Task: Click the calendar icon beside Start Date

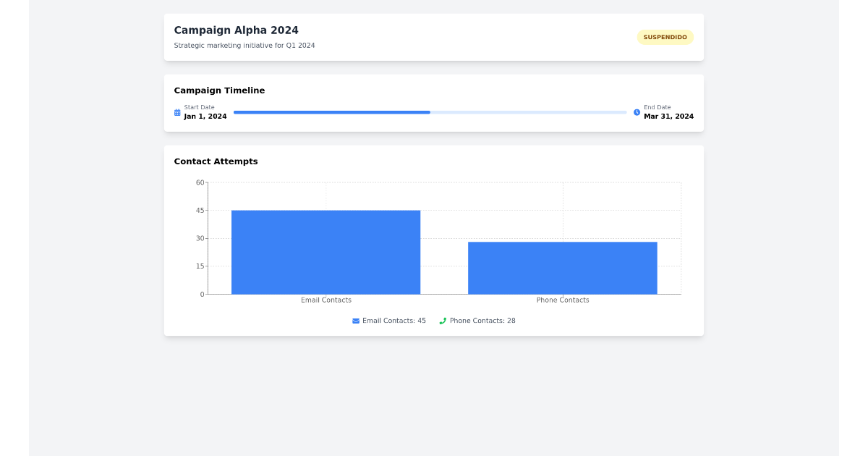Action: 176,112
